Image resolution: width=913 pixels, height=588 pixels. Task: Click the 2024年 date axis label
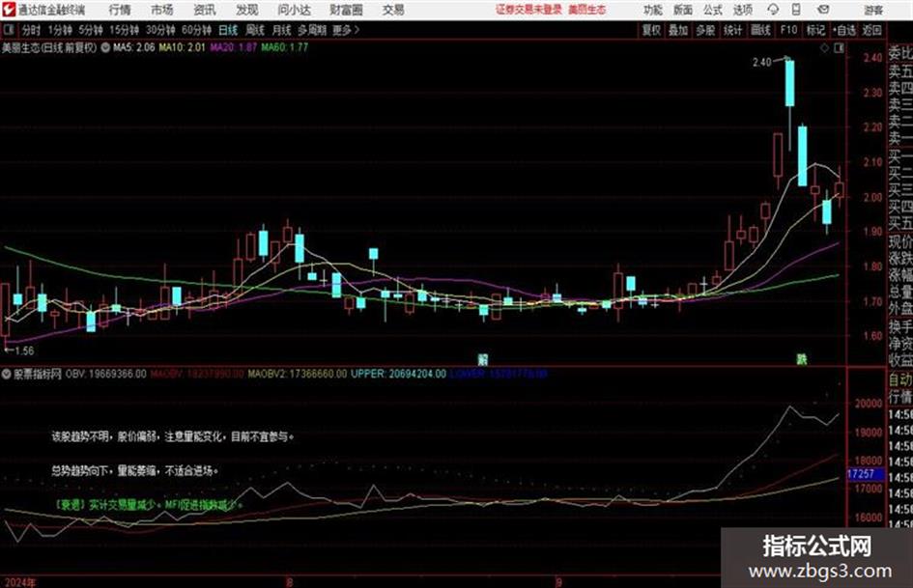click(19, 582)
